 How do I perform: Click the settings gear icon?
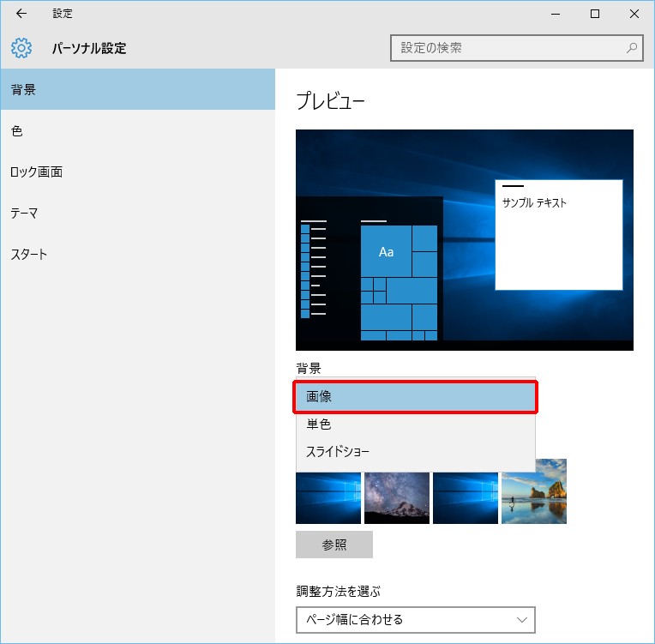click(x=21, y=48)
